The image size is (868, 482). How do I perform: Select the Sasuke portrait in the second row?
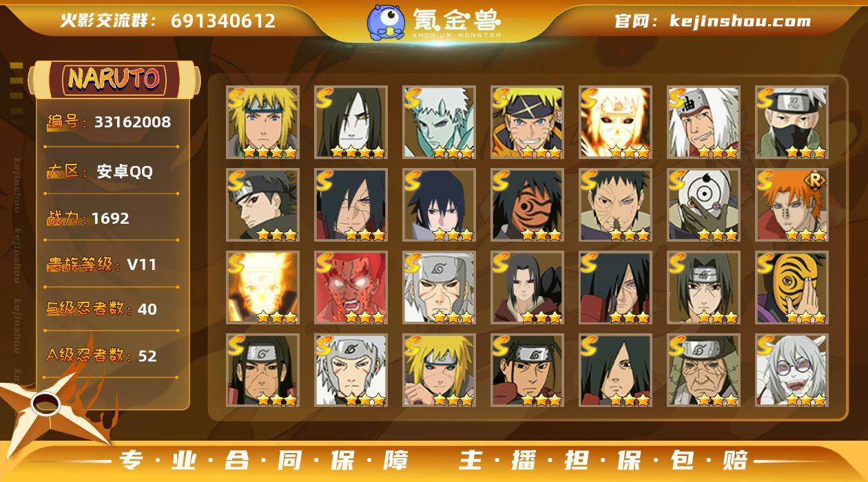click(439, 205)
